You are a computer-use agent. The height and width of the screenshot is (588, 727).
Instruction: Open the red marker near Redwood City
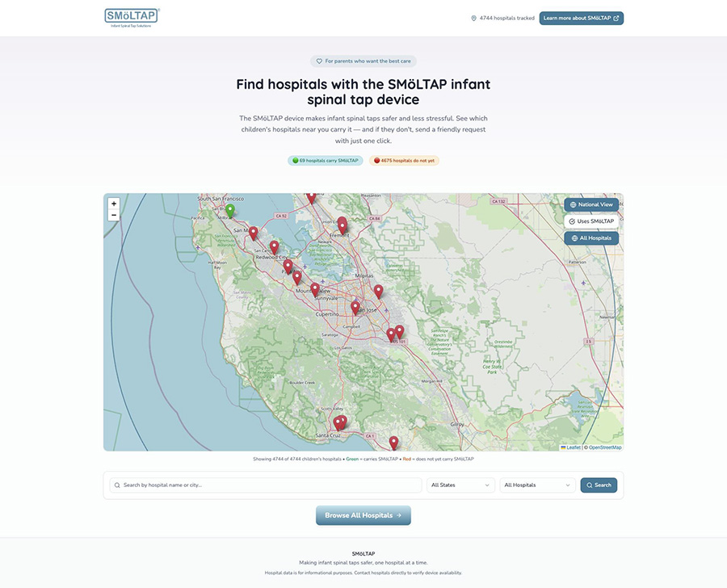coord(274,247)
